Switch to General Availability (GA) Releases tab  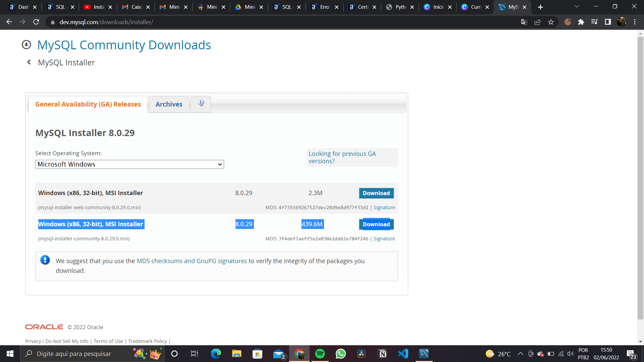[88, 104]
